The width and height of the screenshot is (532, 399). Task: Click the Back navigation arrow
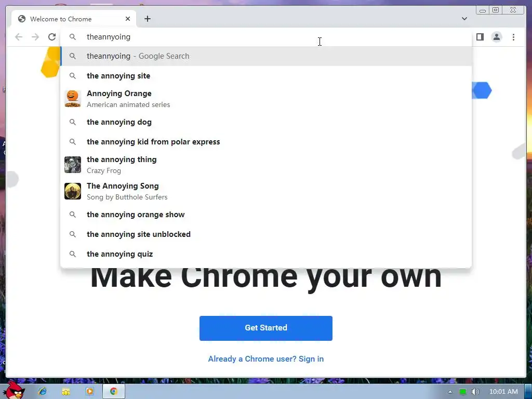pyautogui.click(x=19, y=37)
